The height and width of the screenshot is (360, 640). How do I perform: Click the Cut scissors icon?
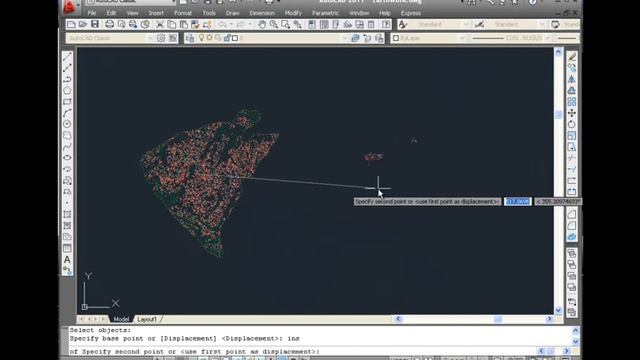pos(160,24)
